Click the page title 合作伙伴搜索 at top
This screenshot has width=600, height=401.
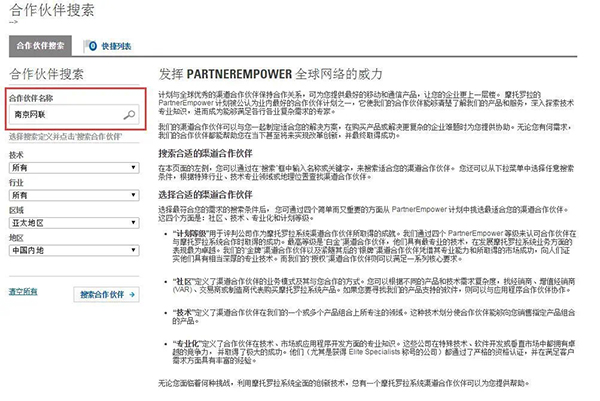point(50,14)
